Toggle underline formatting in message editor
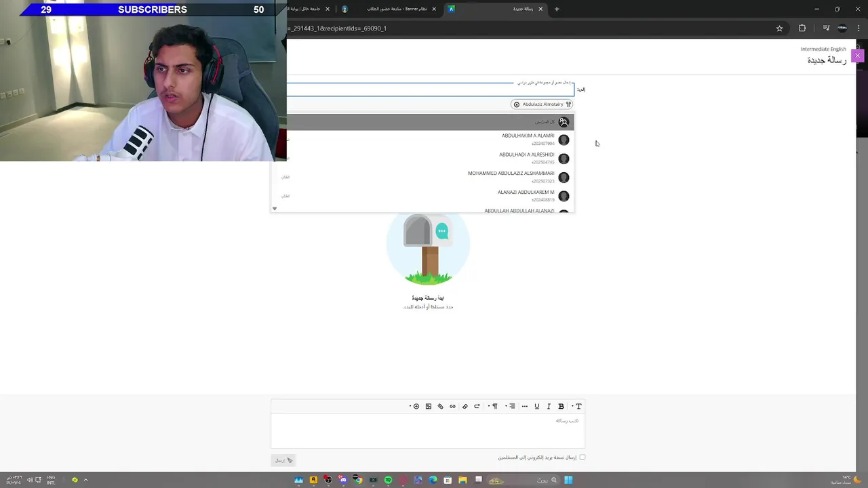868x488 pixels. (x=537, y=407)
